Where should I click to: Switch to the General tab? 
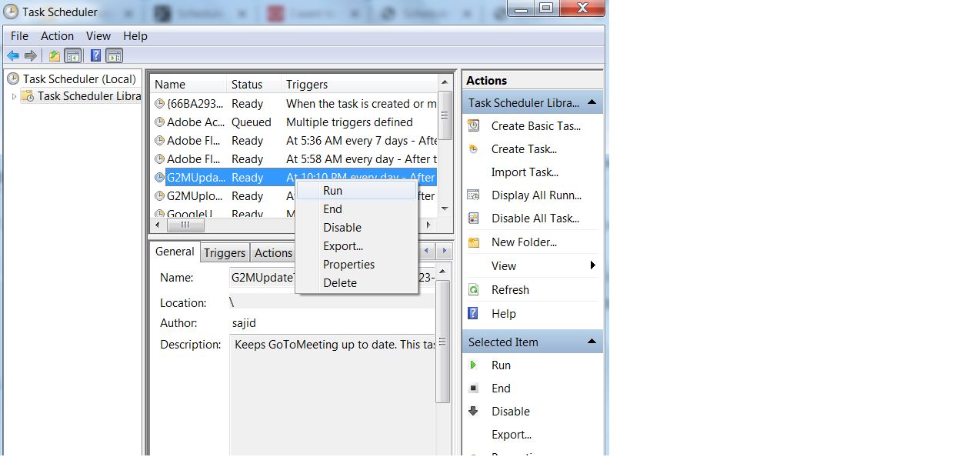(x=175, y=252)
